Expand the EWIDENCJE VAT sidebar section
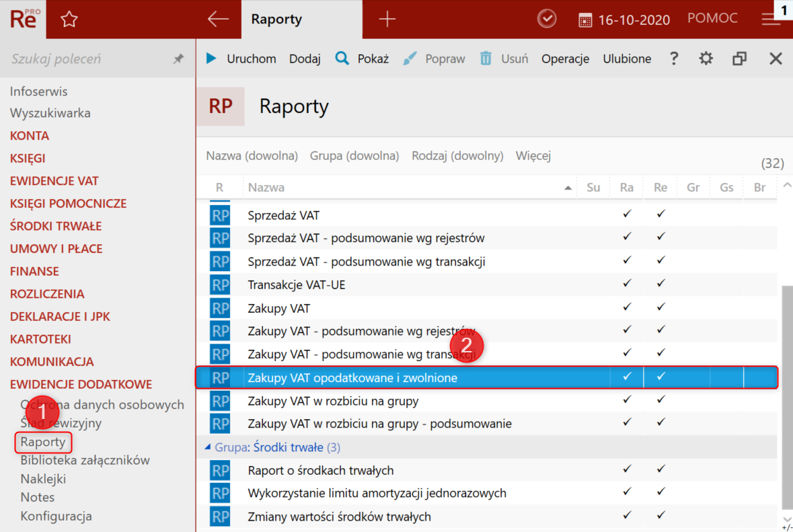Image resolution: width=793 pixels, height=532 pixels. pos(54,181)
